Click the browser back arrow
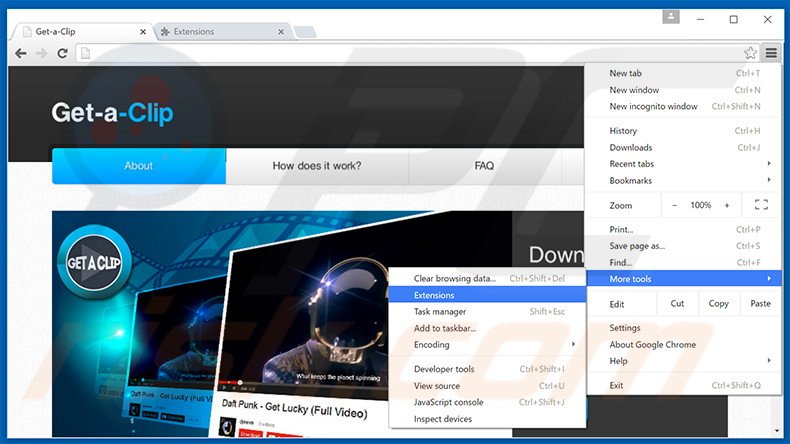 tap(21, 53)
